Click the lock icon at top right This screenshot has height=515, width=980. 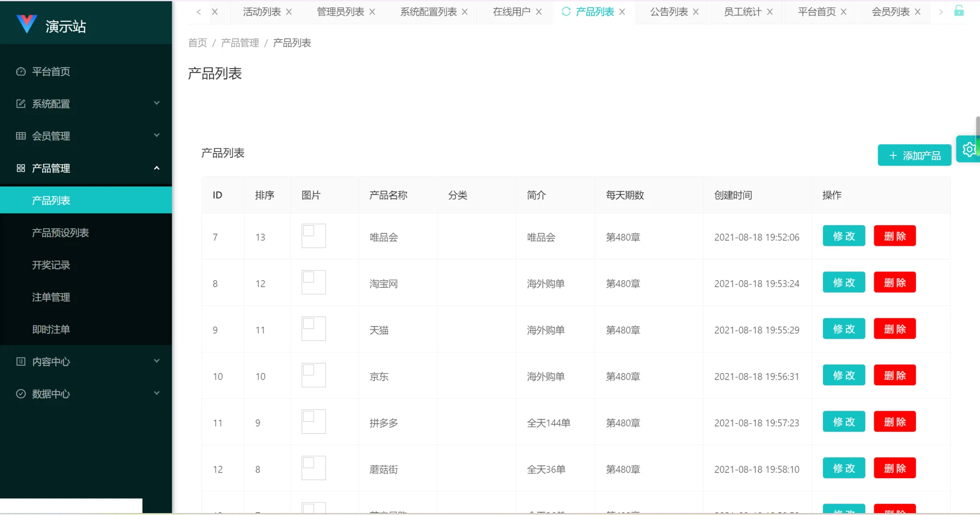(x=960, y=11)
